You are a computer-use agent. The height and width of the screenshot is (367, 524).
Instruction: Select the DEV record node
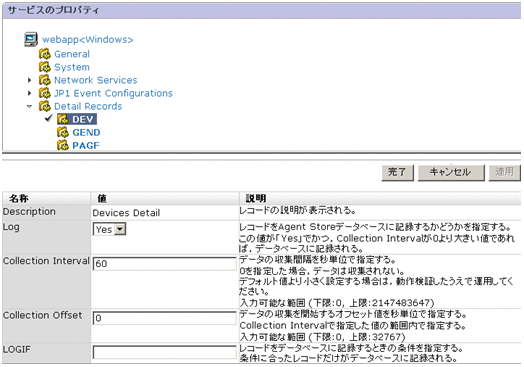pos(83,119)
